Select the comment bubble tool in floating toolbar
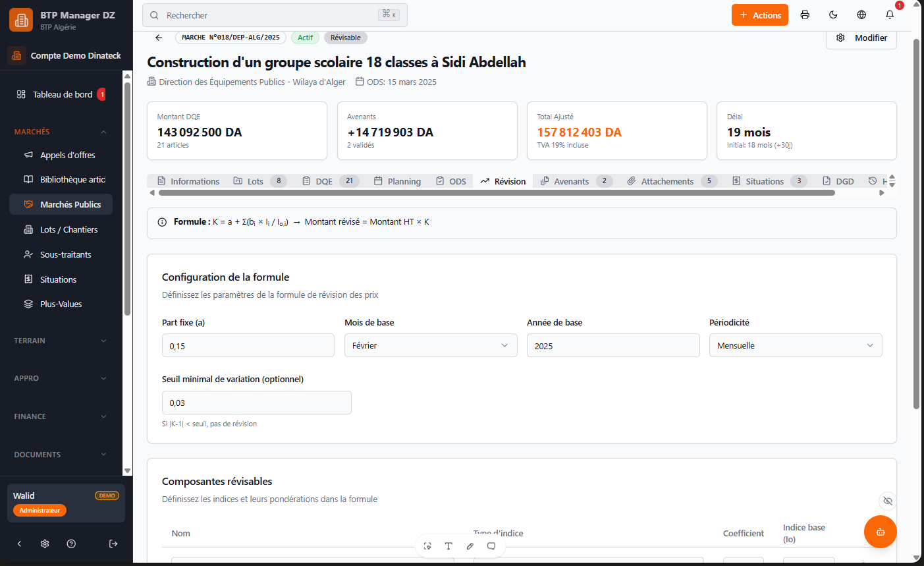Image resolution: width=924 pixels, height=566 pixels. coord(491,546)
